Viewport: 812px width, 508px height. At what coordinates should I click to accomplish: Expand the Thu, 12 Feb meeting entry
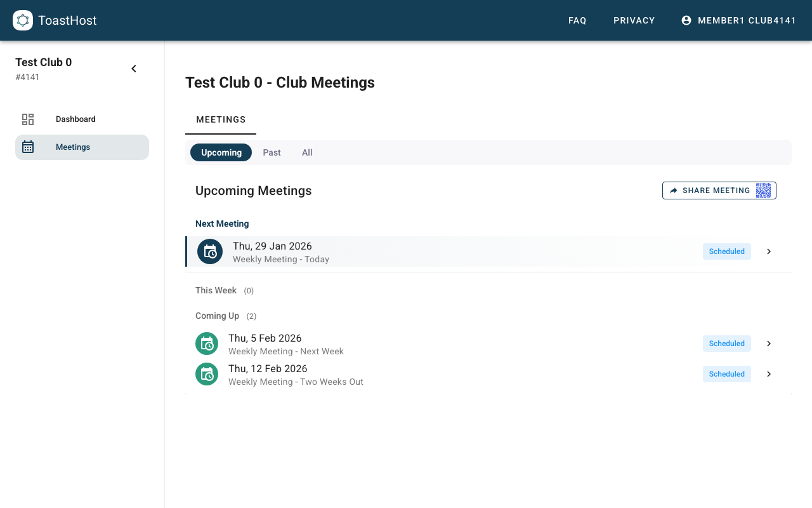768,374
